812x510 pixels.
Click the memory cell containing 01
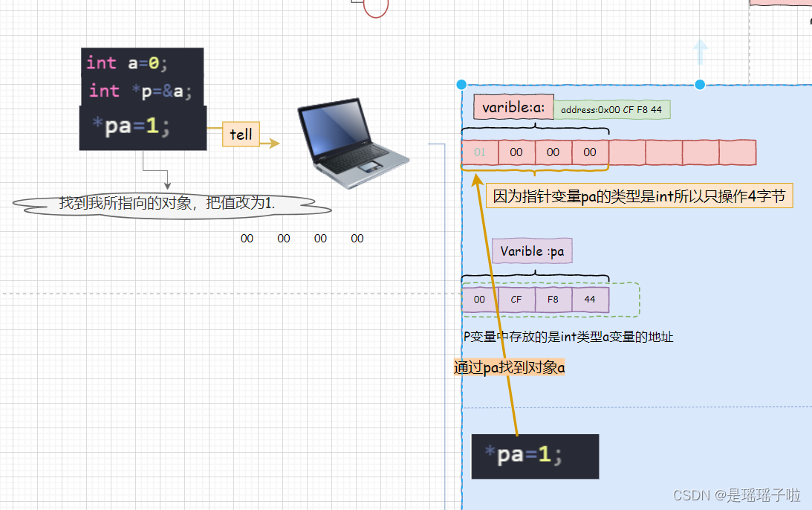[480, 152]
